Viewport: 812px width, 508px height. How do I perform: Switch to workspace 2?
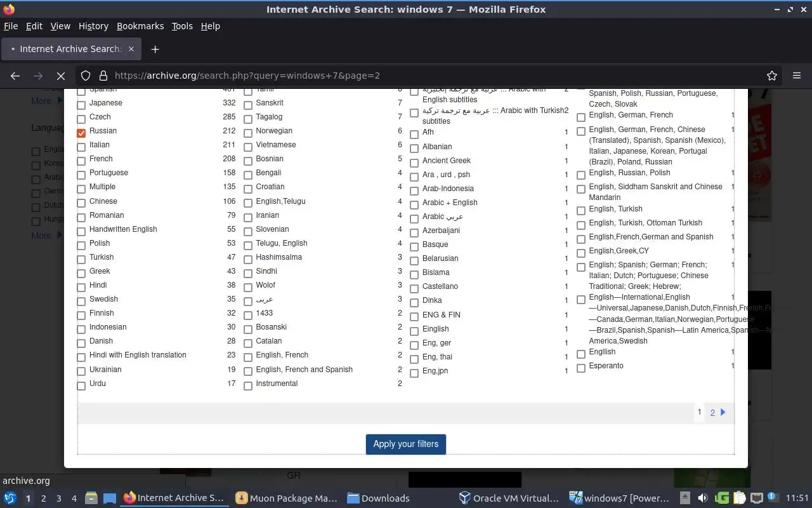[x=43, y=498]
